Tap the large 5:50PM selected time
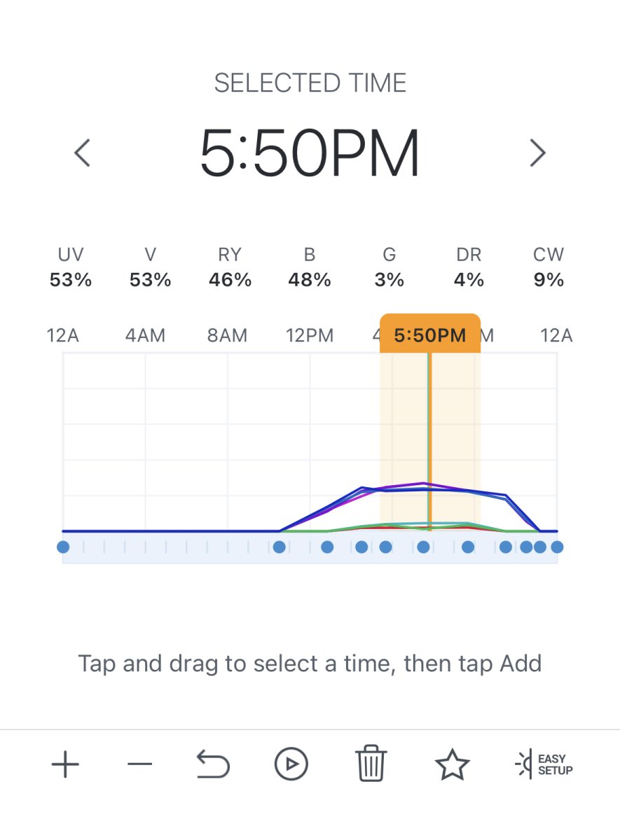620x840 pixels. pos(310,152)
